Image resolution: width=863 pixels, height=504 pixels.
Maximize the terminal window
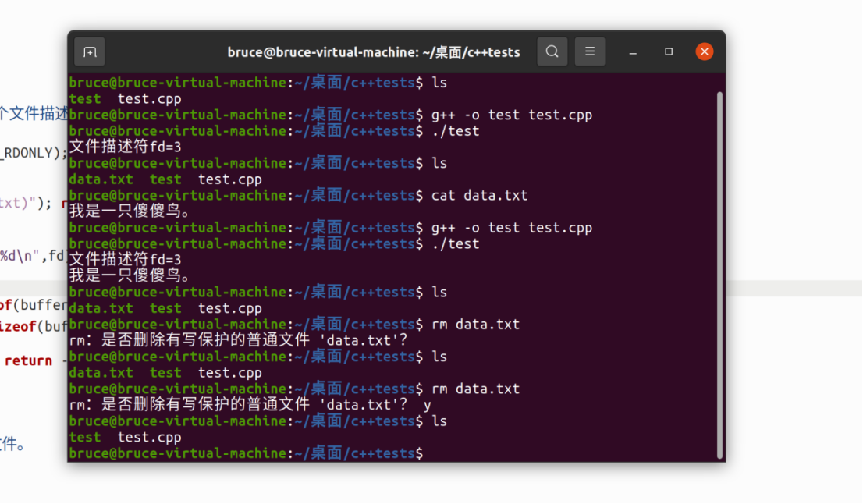pos(669,51)
